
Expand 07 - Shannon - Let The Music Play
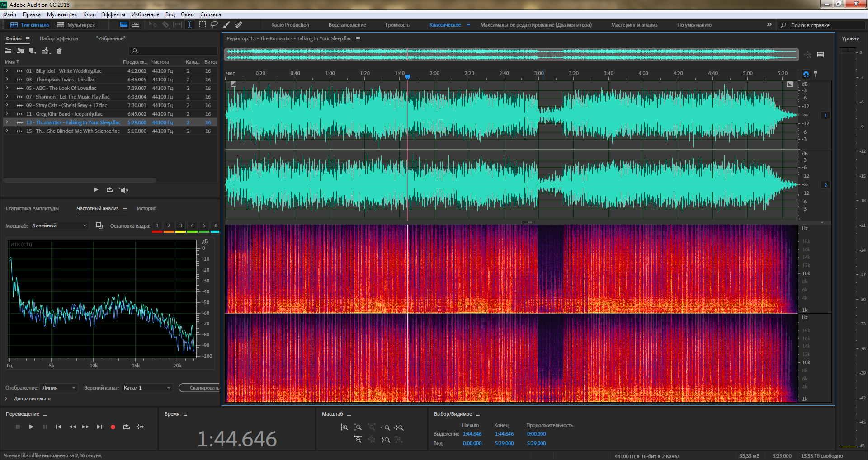[7, 97]
